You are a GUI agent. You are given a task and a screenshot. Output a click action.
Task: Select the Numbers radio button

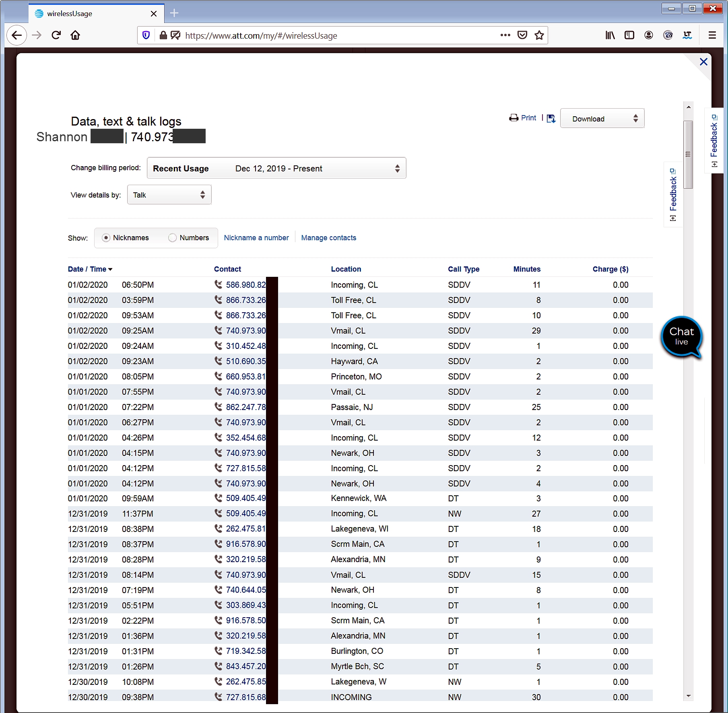click(x=173, y=238)
